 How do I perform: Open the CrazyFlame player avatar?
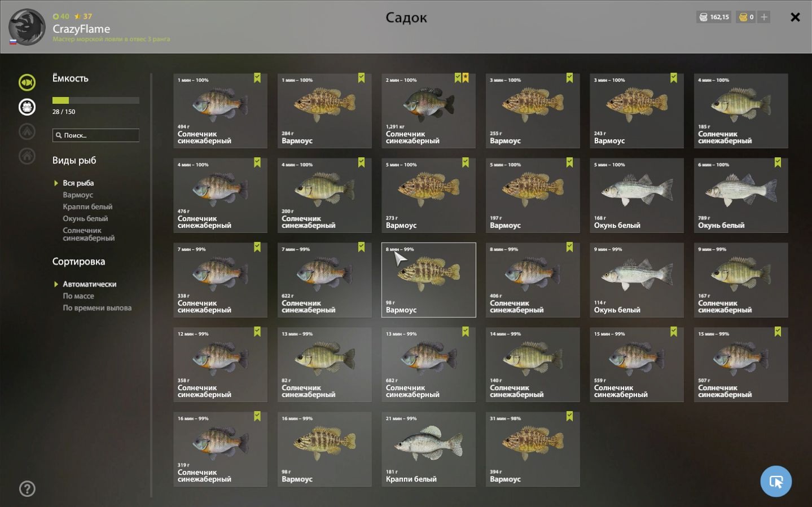(x=27, y=27)
